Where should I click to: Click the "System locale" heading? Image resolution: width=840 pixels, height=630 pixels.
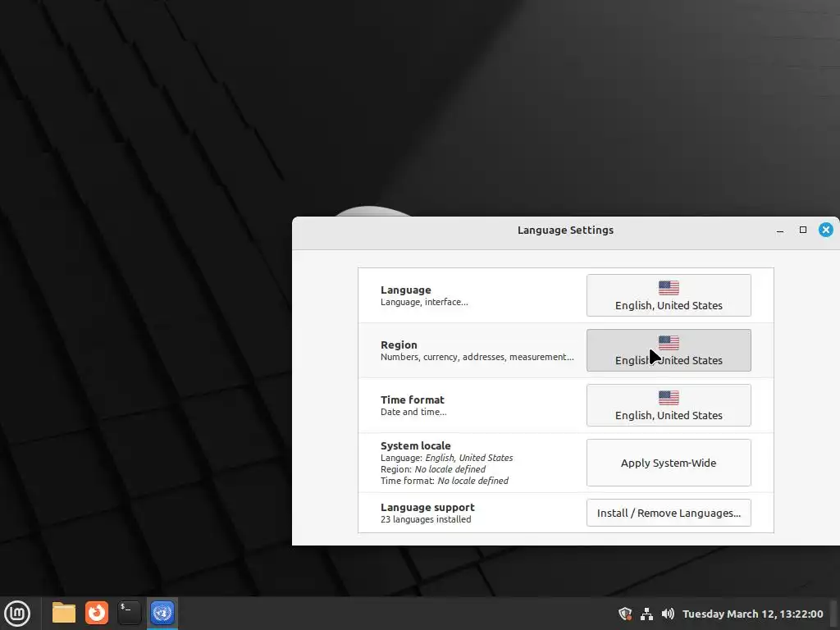point(416,445)
